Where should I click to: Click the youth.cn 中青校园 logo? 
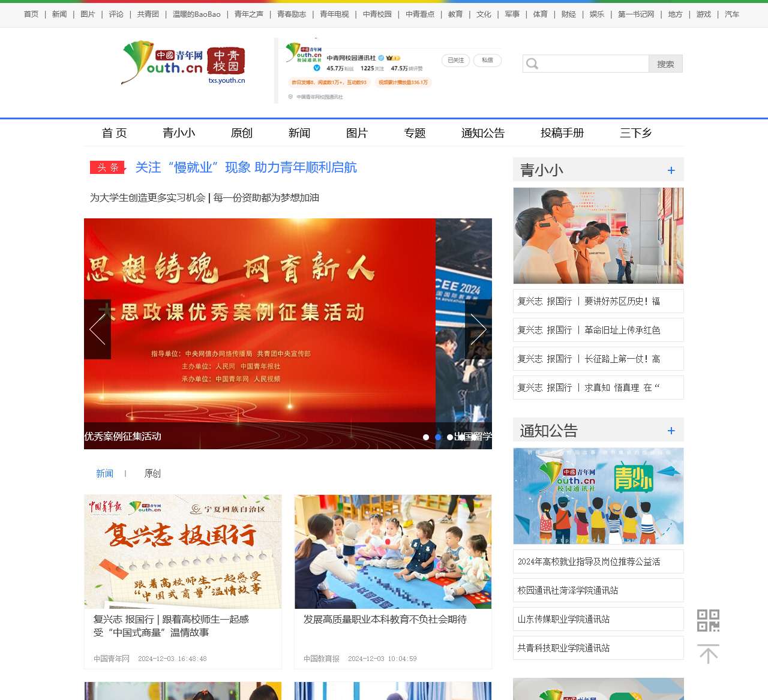click(183, 62)
